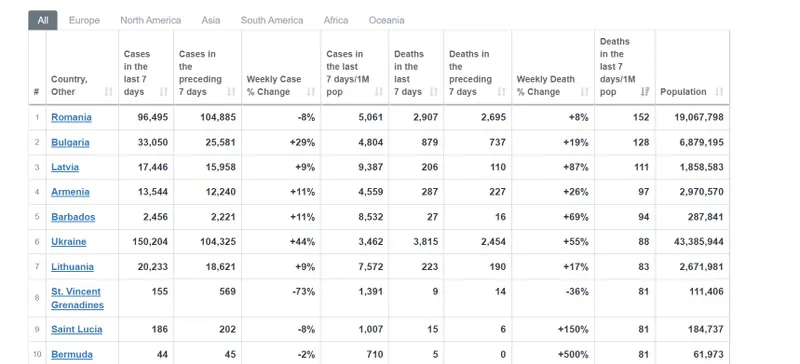Sort by Country, Other column icon

click(x=108, y=92)
